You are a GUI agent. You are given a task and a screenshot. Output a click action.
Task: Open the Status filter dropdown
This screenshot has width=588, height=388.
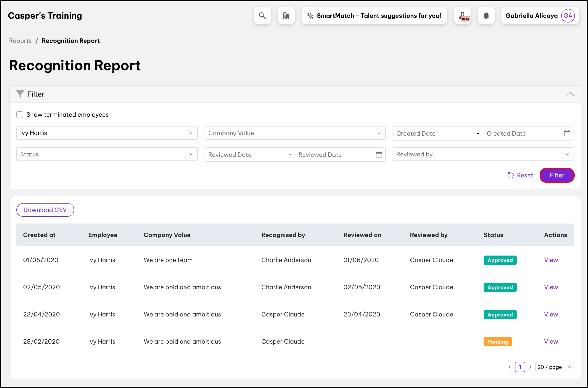pyautogui.click(x=107, y=154)
